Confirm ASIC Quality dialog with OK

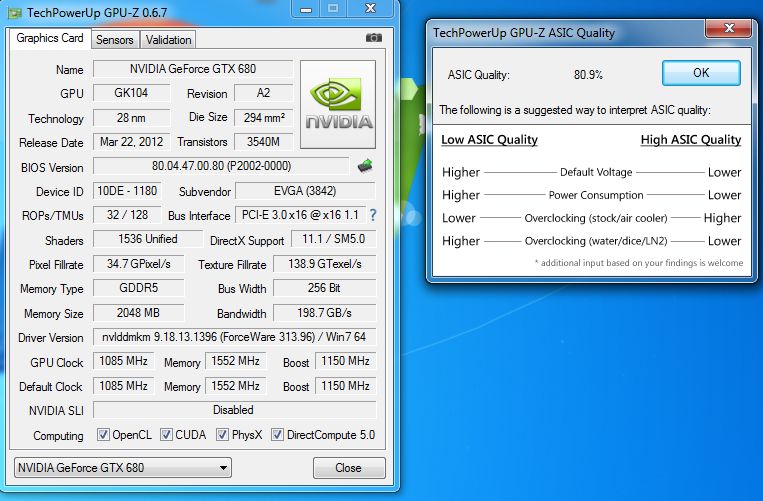[x=701, y=73]
